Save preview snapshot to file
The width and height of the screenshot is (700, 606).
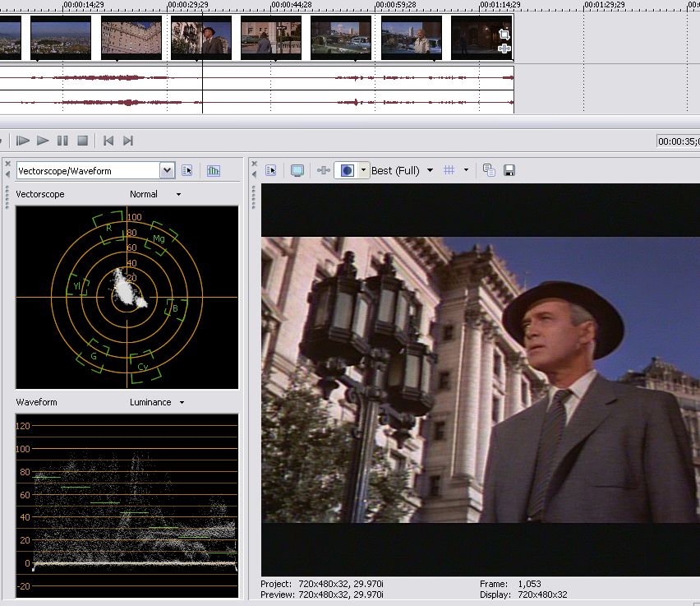(509, 170)
